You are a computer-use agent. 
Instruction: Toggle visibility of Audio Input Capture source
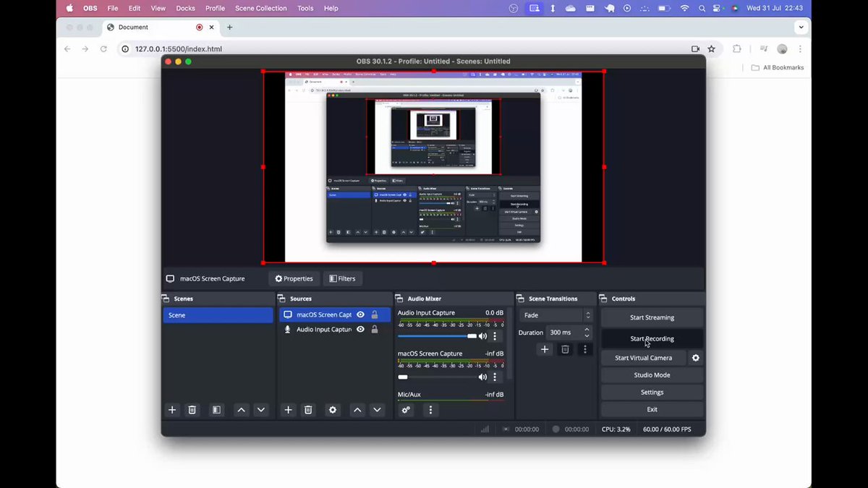point(360,329)
